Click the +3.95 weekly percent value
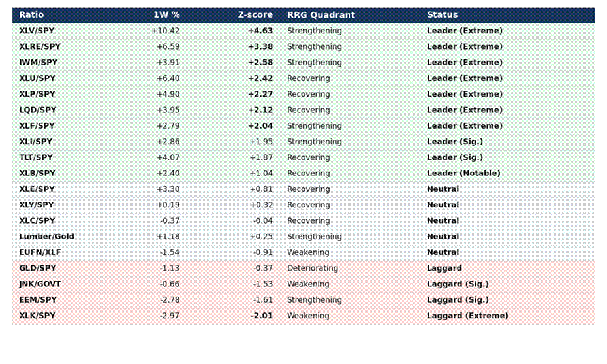Viewport: 607px width, 364px height. pyautogui.click(x=168, y=110)
